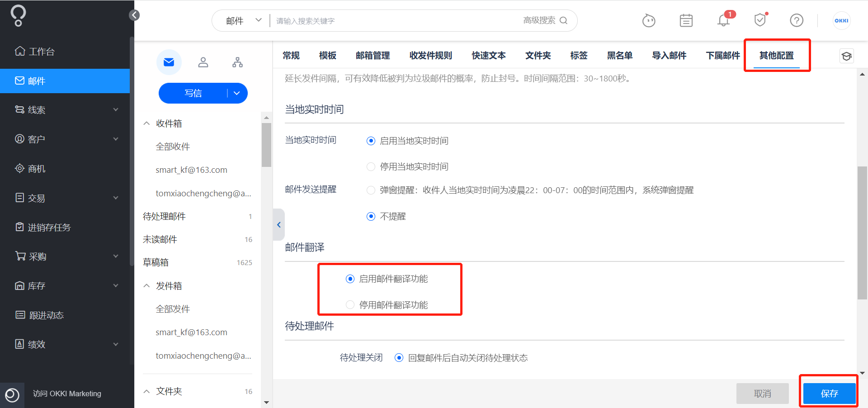Image resolution: width=868 pixels, height=408 pixels.
Task: Switch to the 快速文本 tab
Action: pyautogui.click(x=489, y=55)
